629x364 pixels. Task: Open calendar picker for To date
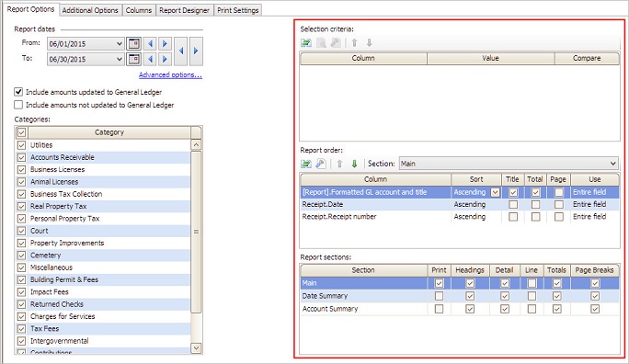(x=133, y=60)
